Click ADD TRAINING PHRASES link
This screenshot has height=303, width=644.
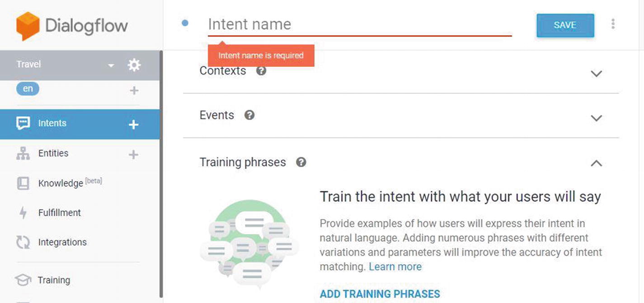click(x=380, y=294)
